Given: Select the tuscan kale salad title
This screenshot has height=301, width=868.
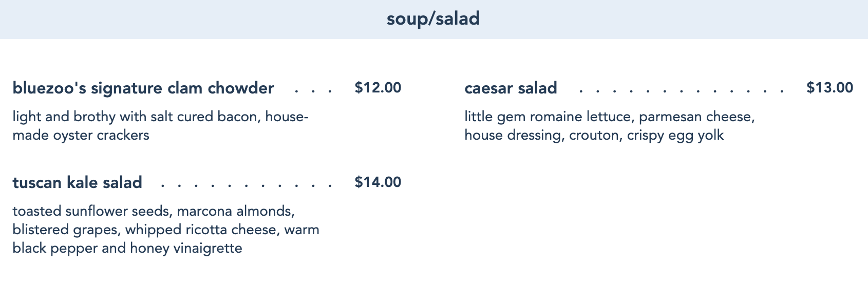Looking at the screenshot, I should tap(78, 183).
